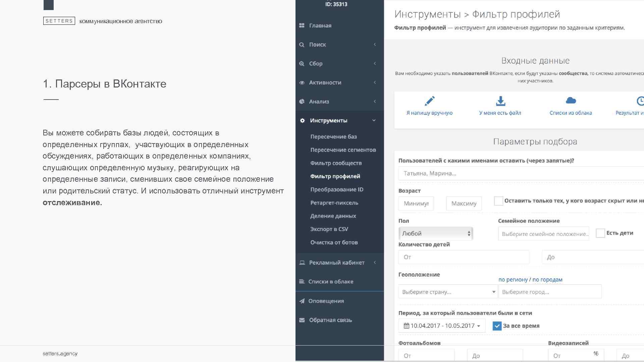Uncheck the За все время checkbox
644x362 pixels.
click(497, 326)
